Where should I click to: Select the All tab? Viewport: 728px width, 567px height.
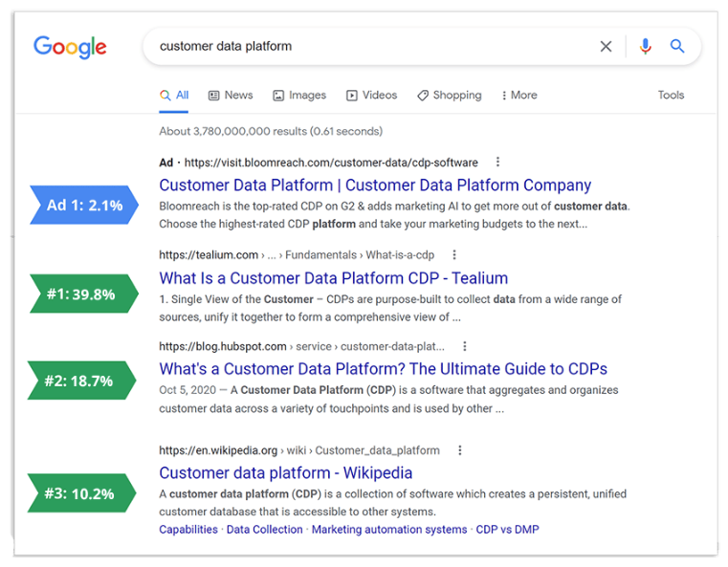tap(174, 95)
